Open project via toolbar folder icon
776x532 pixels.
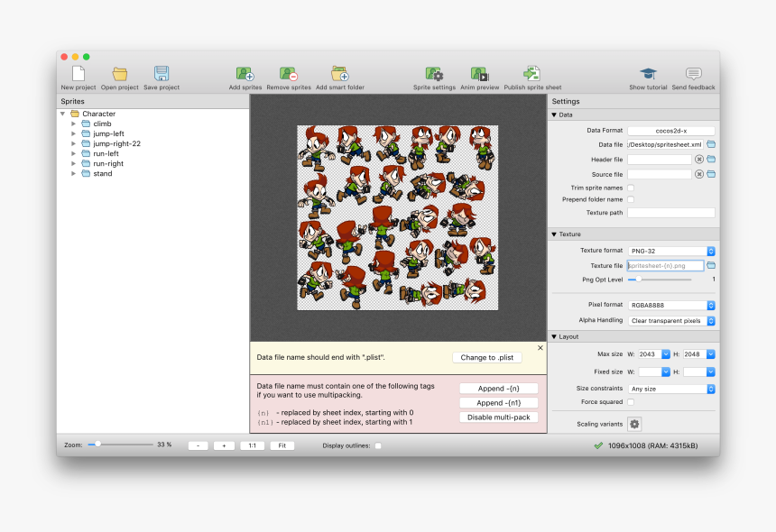(119, 74)
